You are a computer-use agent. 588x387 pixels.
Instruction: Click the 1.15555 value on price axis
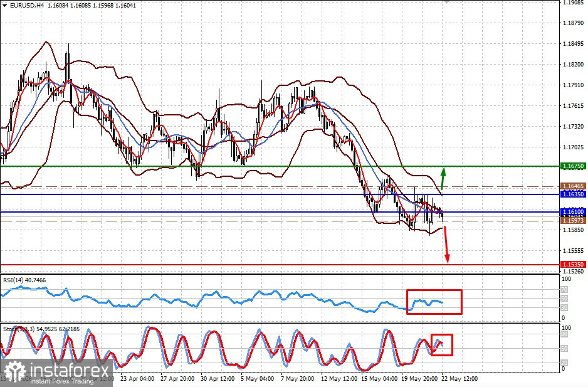574,250
